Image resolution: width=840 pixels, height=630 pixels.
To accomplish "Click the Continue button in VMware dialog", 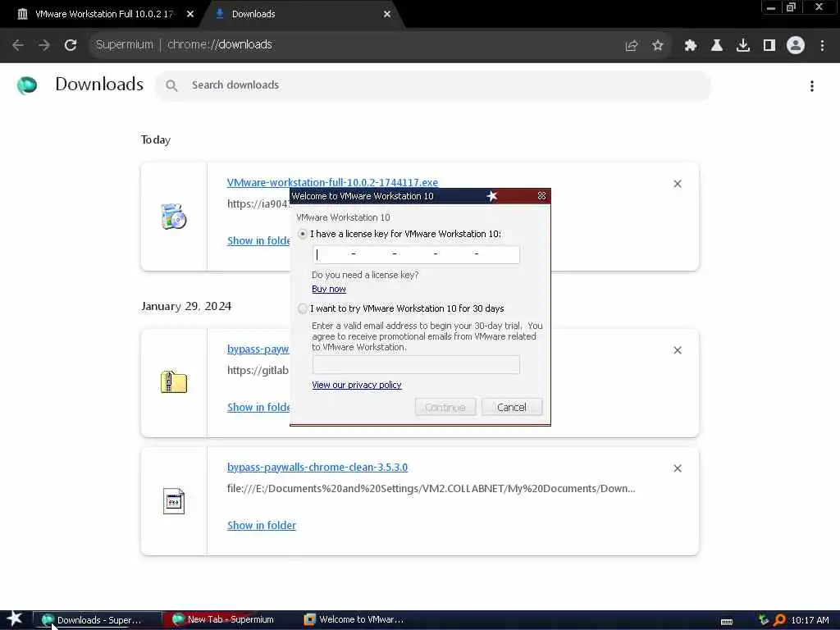I will click(x=445, y=407).
